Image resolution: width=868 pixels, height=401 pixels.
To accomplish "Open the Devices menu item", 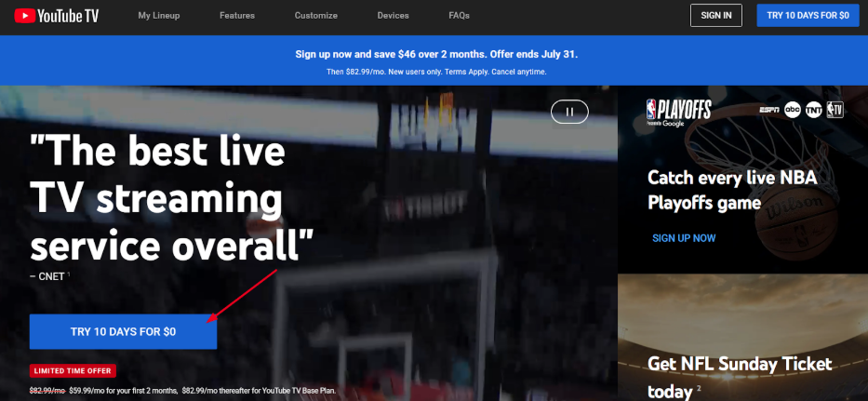I will [x=393, y=16].
